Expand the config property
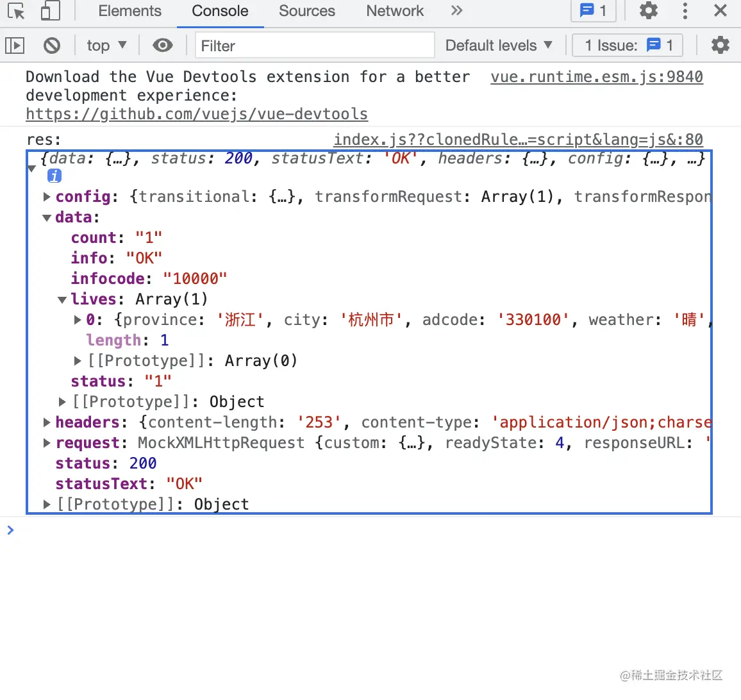Screen dimensions: 741x700 pyautogui.click(x=46, y=197)
